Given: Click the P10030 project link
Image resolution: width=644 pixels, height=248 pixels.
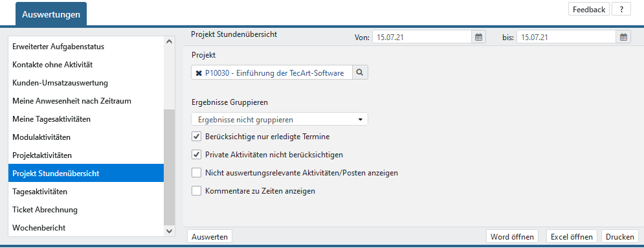Looking at the screenshot, I should tap(274, 73).
